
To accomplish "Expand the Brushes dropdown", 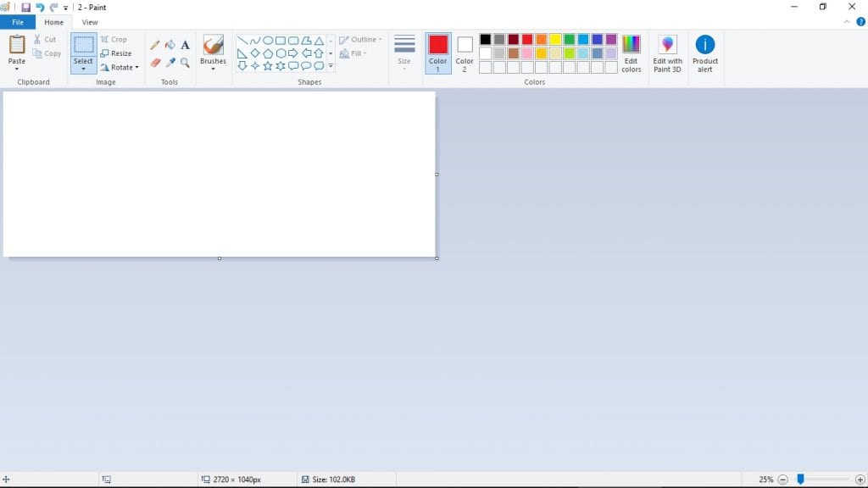I will [213, 69].
